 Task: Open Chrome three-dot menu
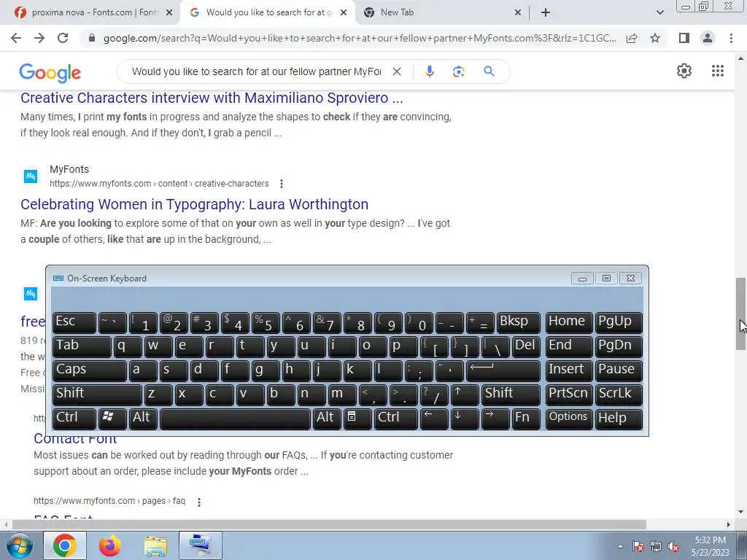pyautogui.click(x=731, y=38)
